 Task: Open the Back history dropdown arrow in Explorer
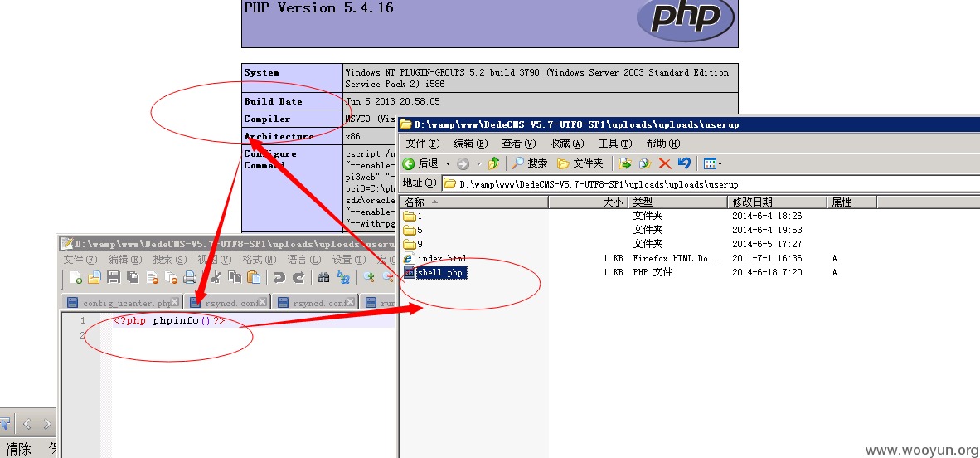pyautogui.click(x=448, y=164)
